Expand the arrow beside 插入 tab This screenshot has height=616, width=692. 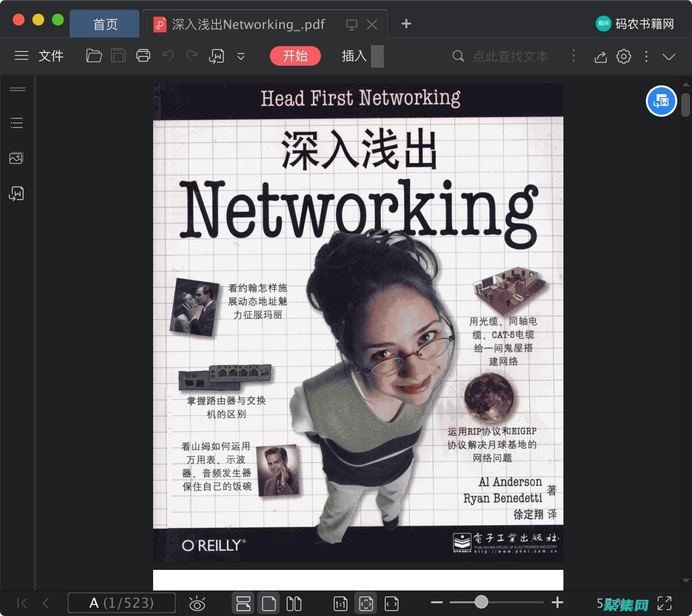pos(376,56)
